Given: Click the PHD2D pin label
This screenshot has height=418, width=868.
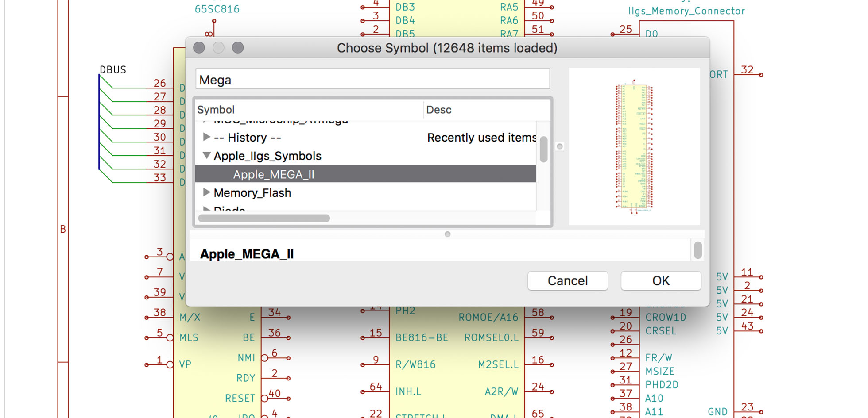Looking at the screenshot, I should click(x=662, y=384).
